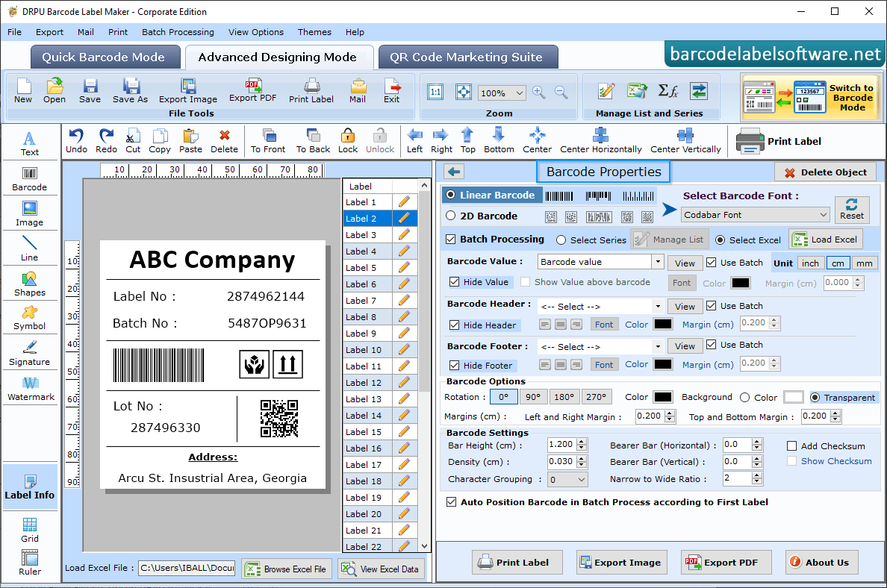
Task: Bring object To Front
Action: pos(268,141)
